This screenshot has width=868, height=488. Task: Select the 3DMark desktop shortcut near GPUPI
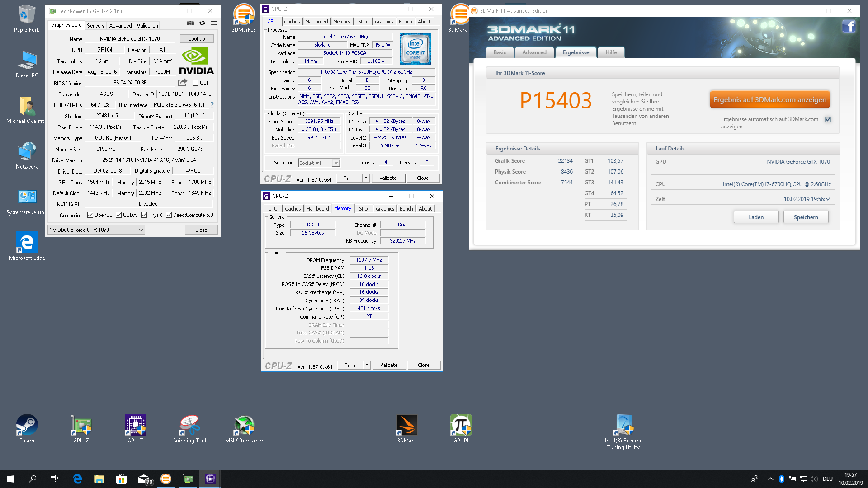(406, 429)
